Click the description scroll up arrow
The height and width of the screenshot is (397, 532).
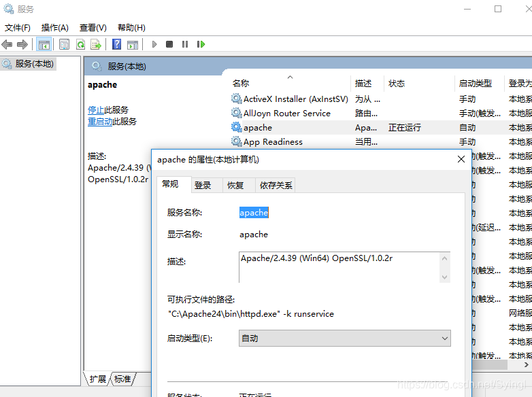coord(444,258)
